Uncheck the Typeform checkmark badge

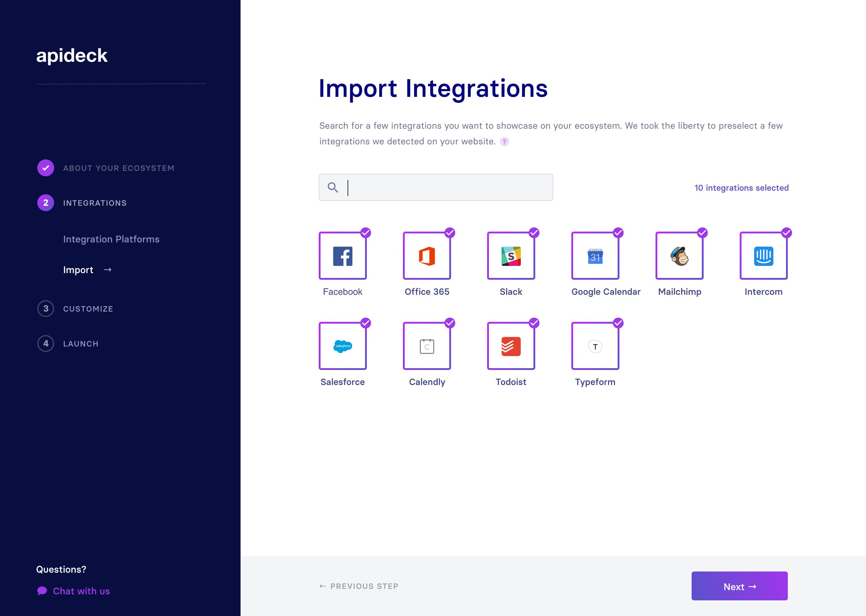click(618, 323)
